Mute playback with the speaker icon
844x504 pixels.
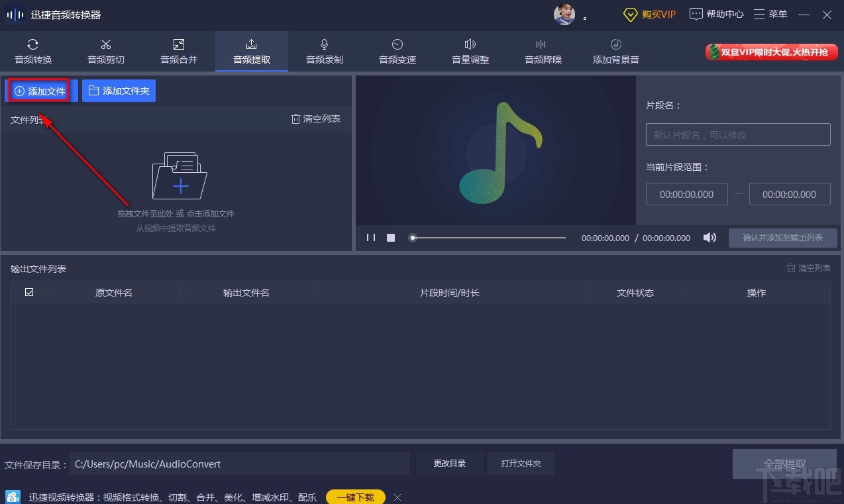709,237
